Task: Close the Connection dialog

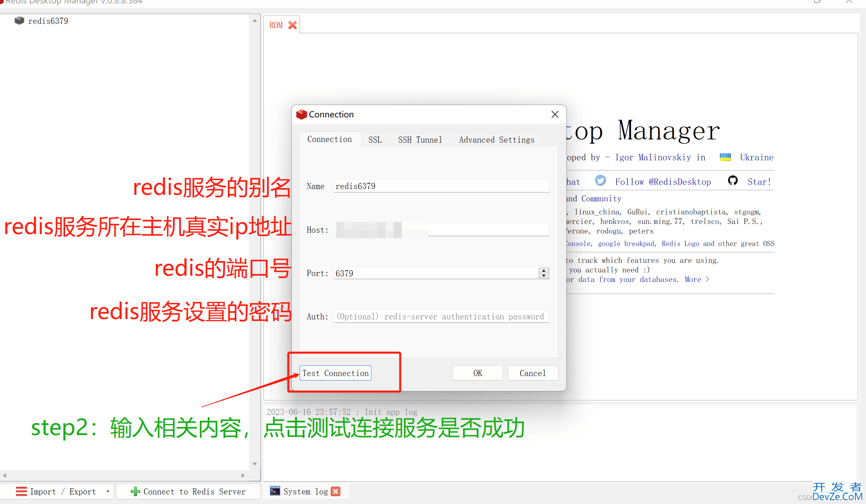Action: pos(555,114)
